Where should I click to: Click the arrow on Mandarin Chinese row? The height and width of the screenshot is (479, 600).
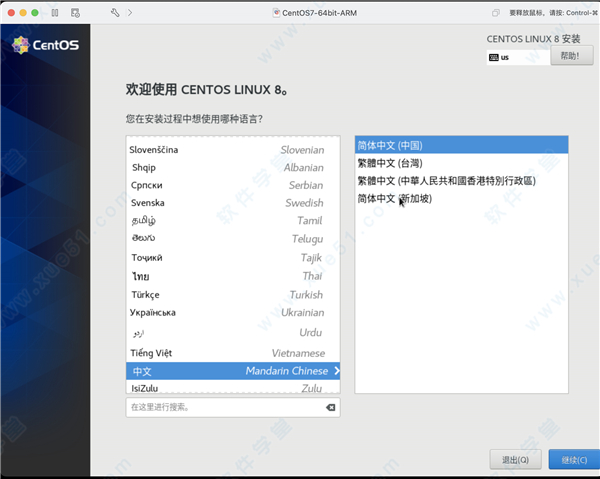point(336,371)
